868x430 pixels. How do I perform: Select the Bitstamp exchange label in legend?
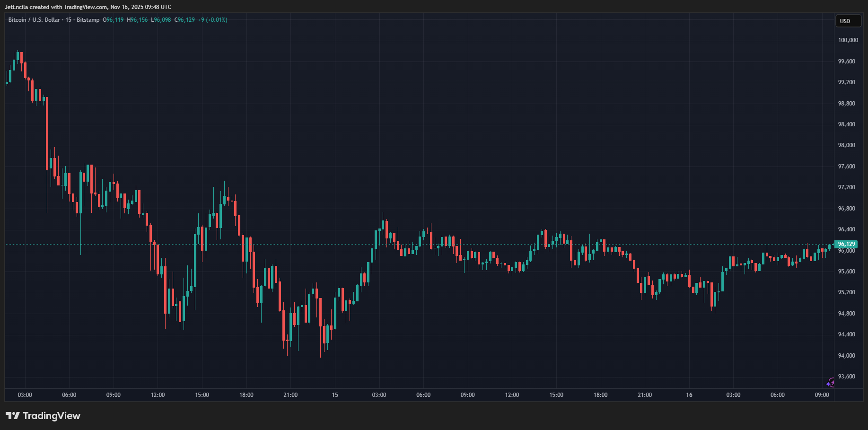(x=88, y=20)
